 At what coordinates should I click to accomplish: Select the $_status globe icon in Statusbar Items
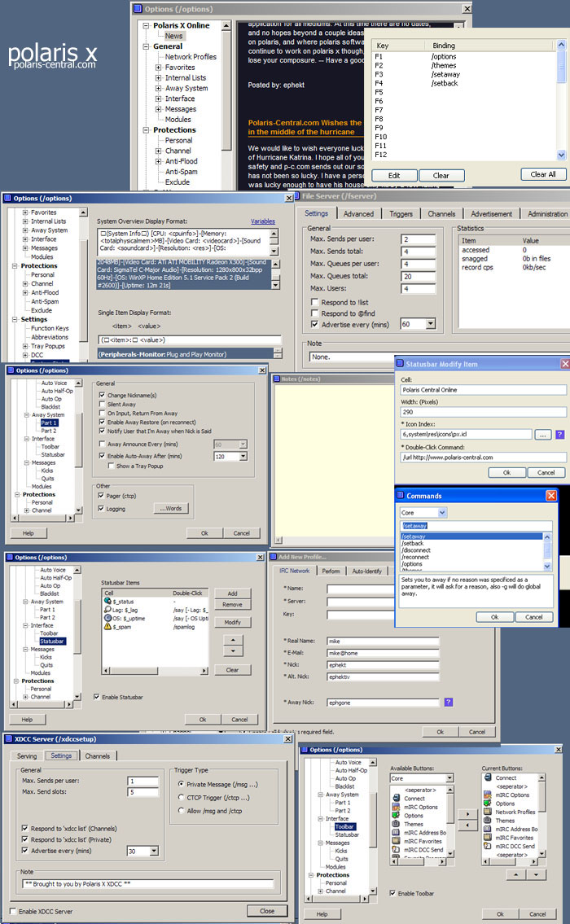pos(107,601)
